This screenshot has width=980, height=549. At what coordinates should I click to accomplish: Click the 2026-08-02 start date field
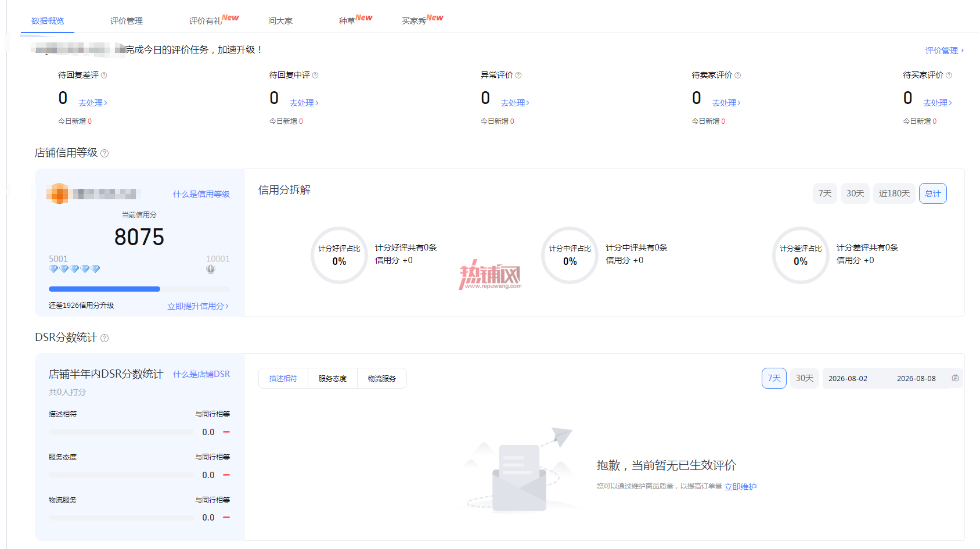848,378
